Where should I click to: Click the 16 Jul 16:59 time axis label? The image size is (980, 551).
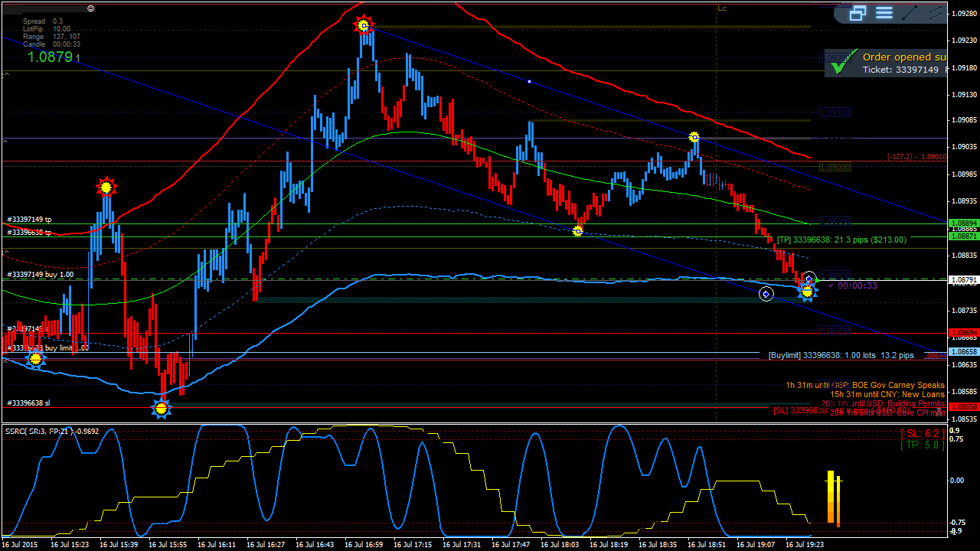(364, 545)
